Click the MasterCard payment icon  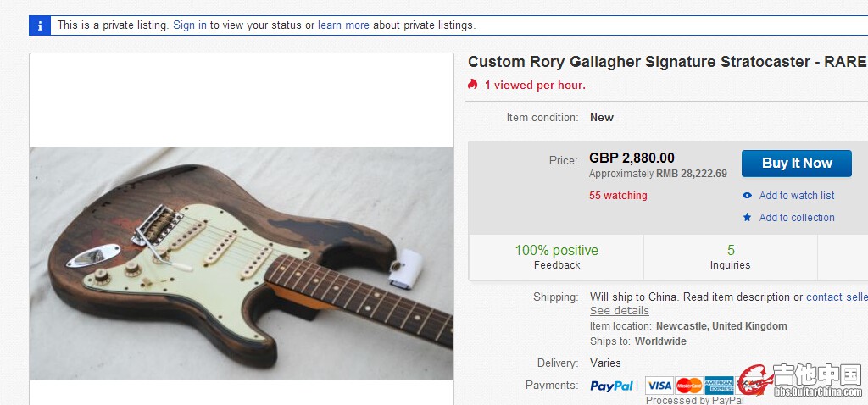coord(689,386)
